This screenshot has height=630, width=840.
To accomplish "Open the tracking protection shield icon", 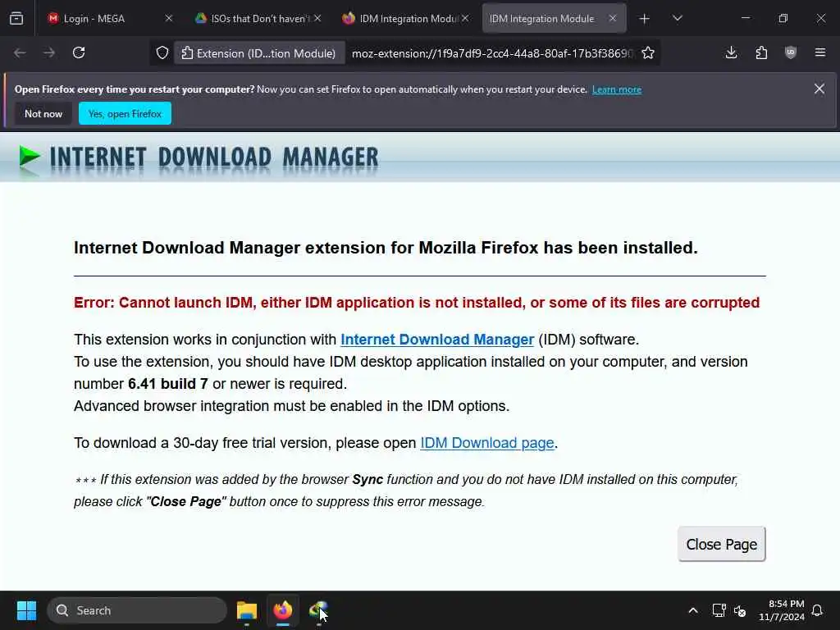I will (162, 53).
